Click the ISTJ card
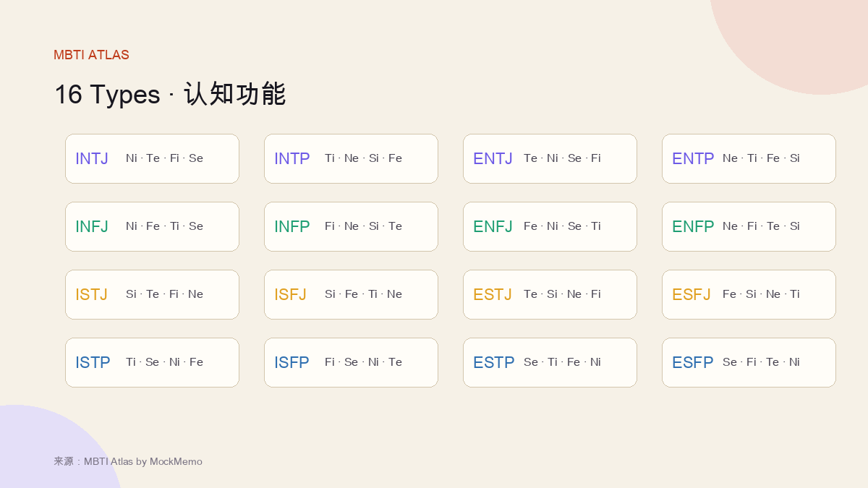 152,294
